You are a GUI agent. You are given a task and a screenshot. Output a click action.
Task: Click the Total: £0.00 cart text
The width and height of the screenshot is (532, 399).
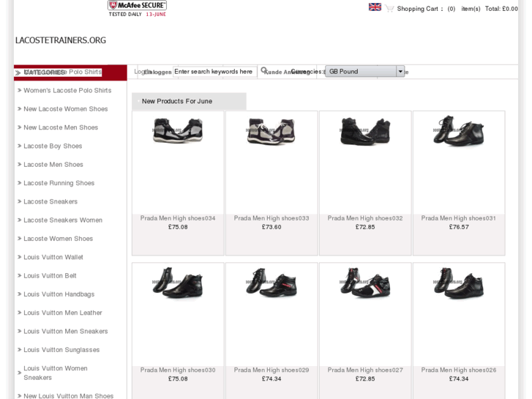[501, 9]
